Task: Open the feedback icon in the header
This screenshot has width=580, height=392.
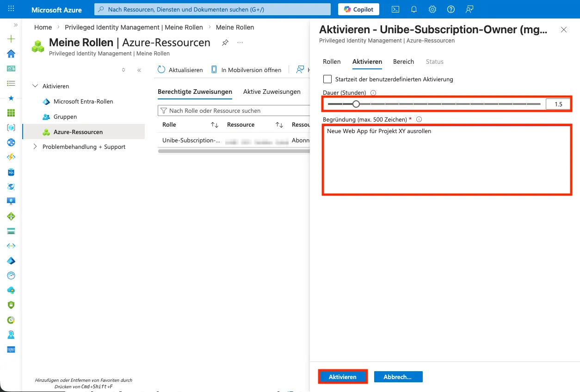Action: click(x=469, y=9)
